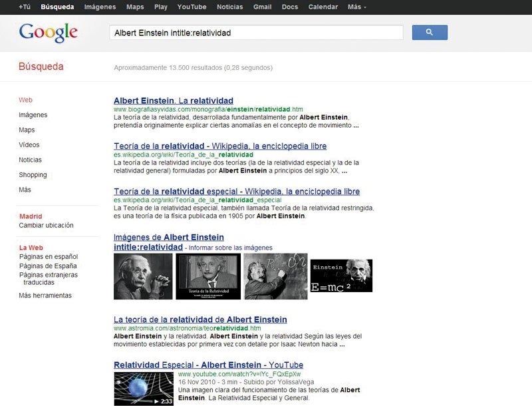532x406 pixels.
Task: Select Imágenes filter in left sidebar
Action: [x=33, y=114]
